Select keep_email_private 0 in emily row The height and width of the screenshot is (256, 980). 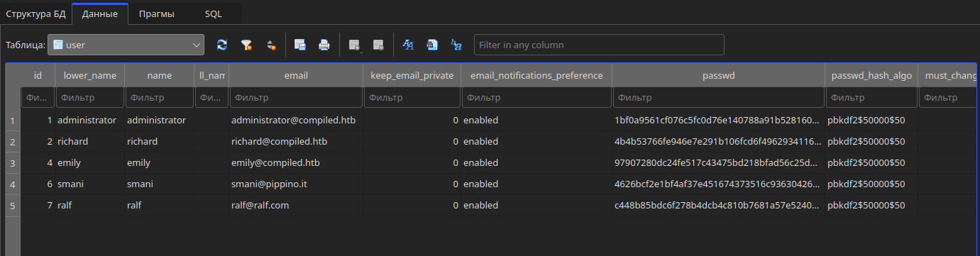pos(412,163)
